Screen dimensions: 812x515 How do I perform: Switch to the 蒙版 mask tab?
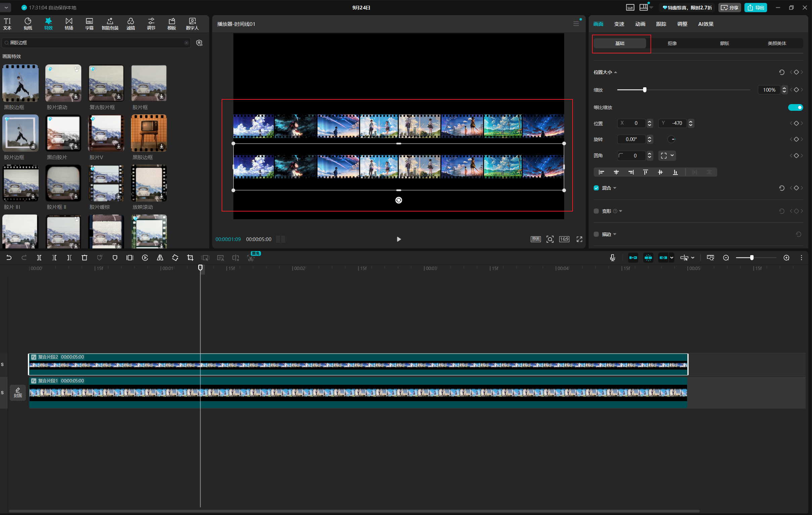tap(724, 44)
